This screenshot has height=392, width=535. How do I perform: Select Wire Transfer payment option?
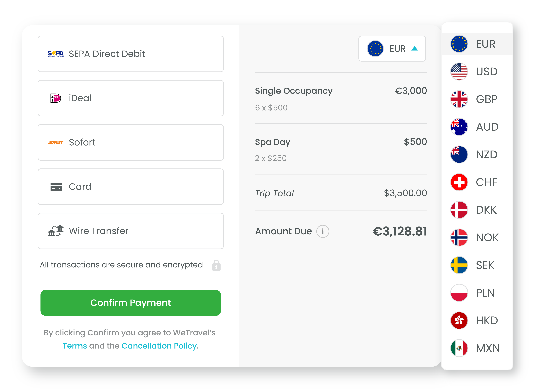click(130, 231)
